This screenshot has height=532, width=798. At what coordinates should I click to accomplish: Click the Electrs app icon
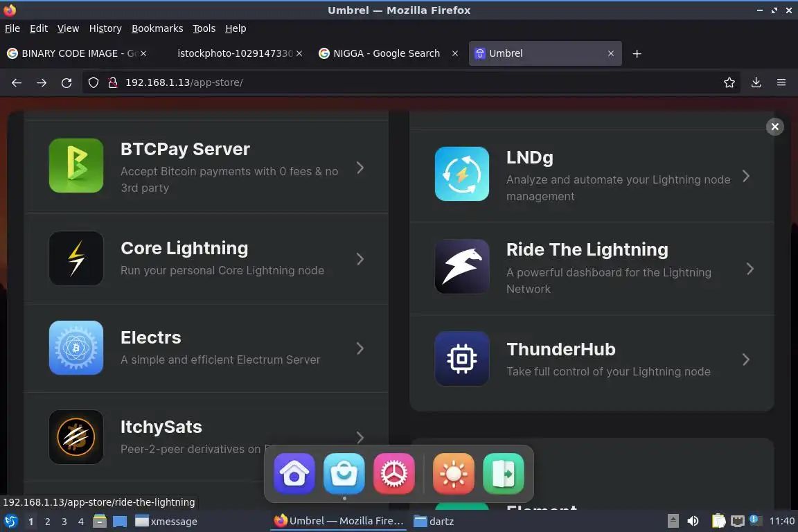coord(76,348)
